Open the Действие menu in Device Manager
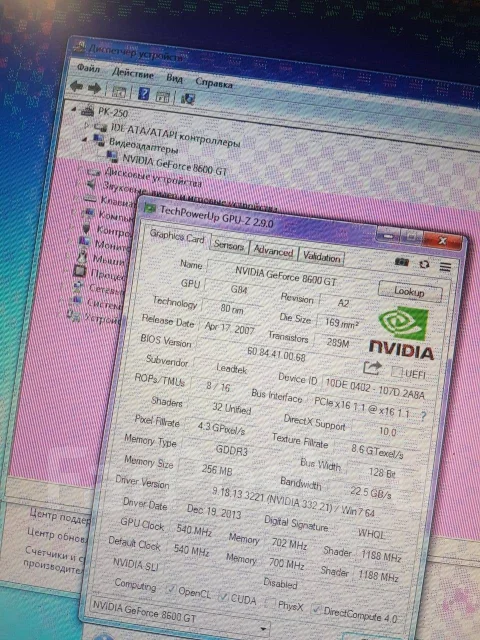480x640 pixels. pyautogui.click(x=133, y=74)
